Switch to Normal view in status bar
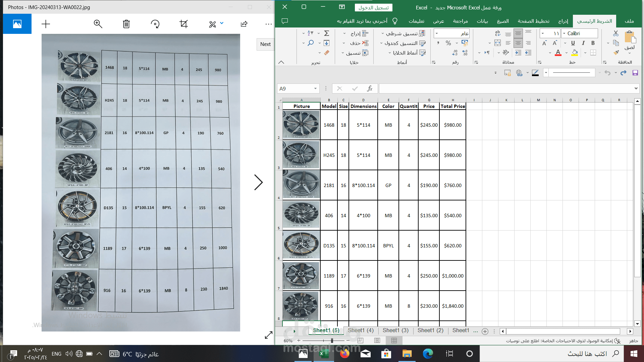 394,341
